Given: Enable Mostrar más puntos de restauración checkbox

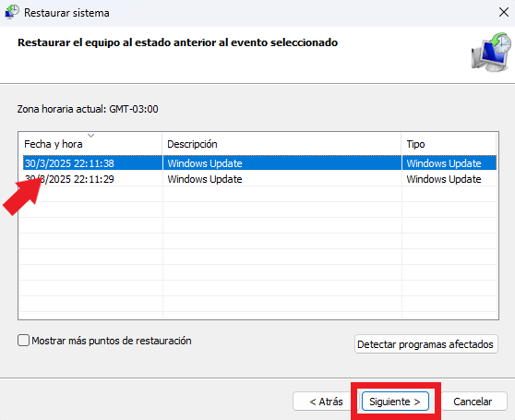Looking at the screenshot, I should [x=23, y=341].
